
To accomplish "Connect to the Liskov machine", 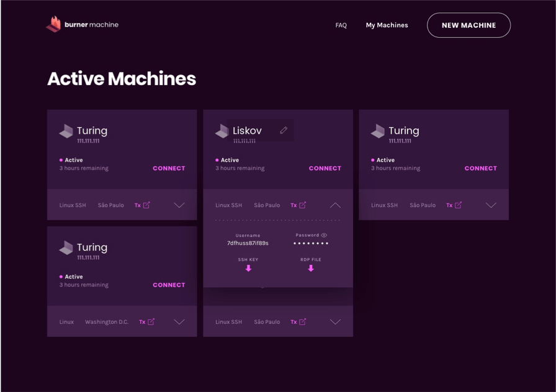I will pos(325,168).
